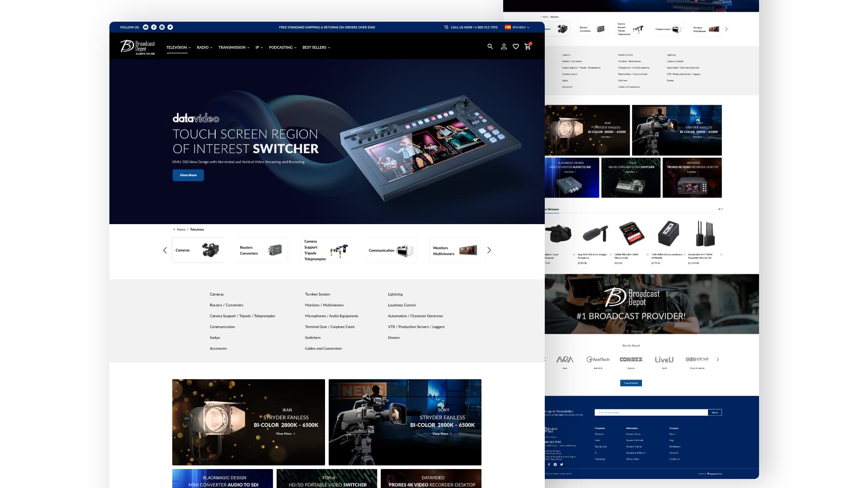Select the Communication category card
The image size is (868, 488).
tap(391, 250)
